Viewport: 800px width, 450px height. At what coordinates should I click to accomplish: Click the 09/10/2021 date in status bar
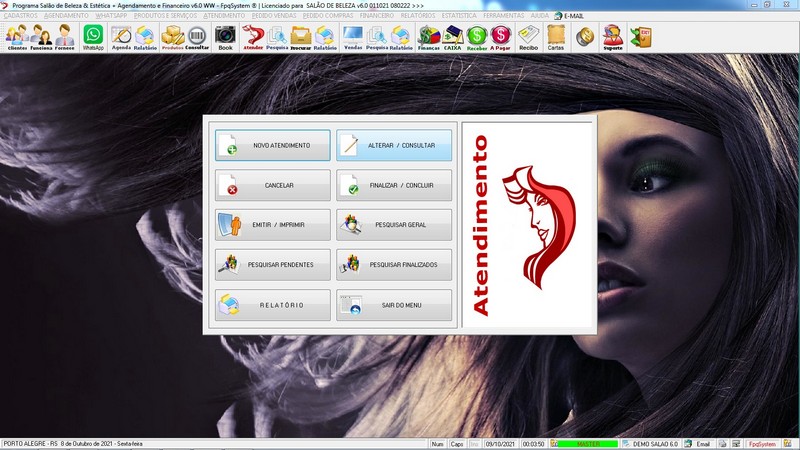point(499,444)
